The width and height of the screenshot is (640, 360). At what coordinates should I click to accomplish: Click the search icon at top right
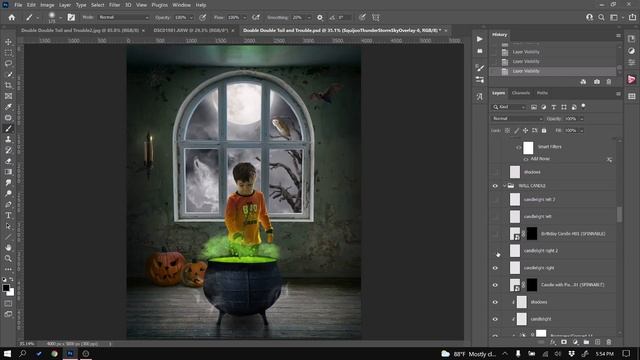click(x=601, y=18)
